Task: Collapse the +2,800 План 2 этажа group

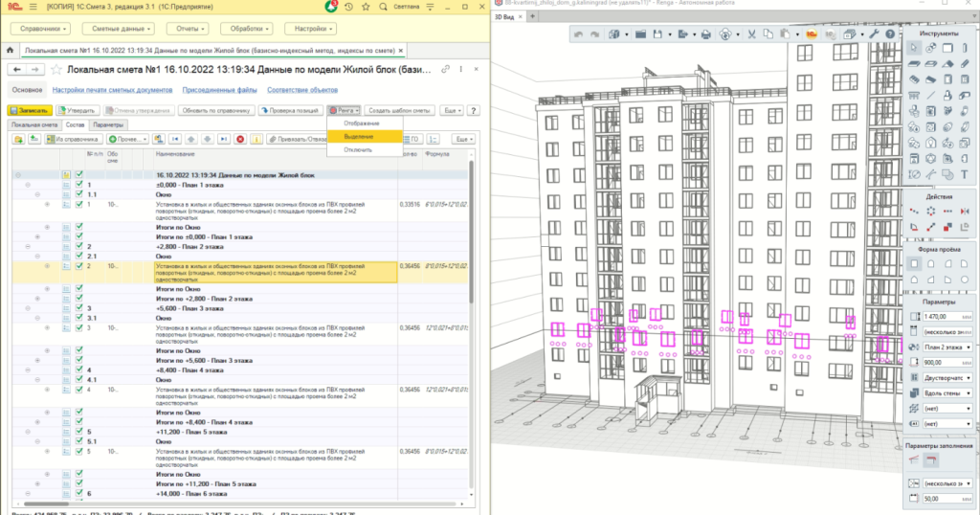Action: click(27, 246)
